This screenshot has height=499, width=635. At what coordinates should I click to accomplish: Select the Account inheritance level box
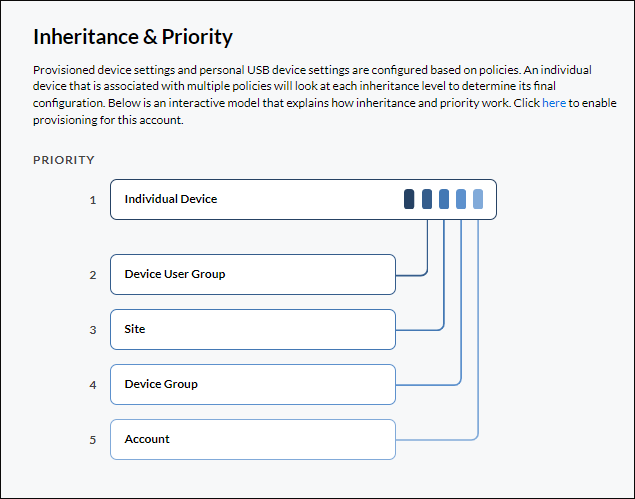pos(253,439)
